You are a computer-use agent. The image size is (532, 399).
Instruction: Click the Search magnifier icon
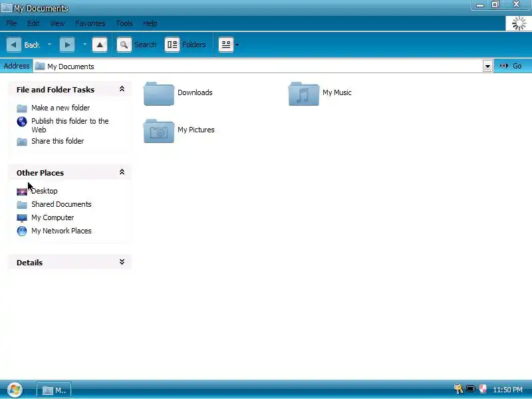(x=124, y=45)
